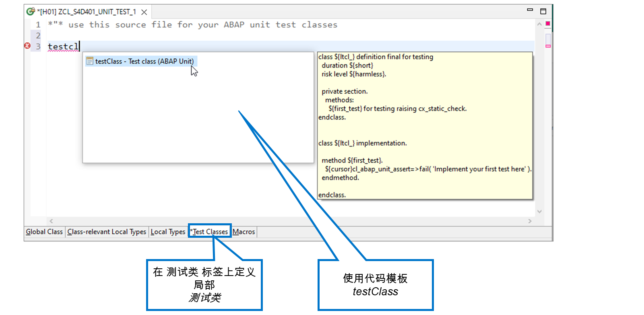This screenshot has height=315, width=644.
Task: Click the template icon beside the testClass proposal
Action: click(x=90, y=61)
